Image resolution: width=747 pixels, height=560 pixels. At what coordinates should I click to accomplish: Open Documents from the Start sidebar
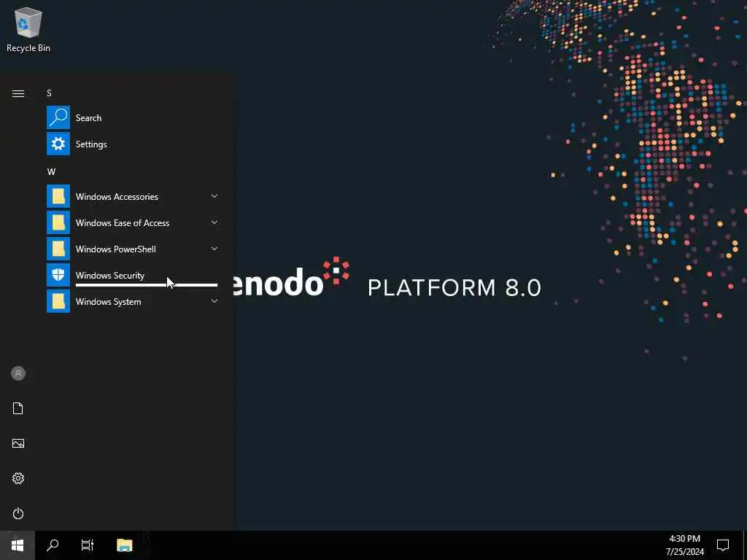click(x=18, y=408)
